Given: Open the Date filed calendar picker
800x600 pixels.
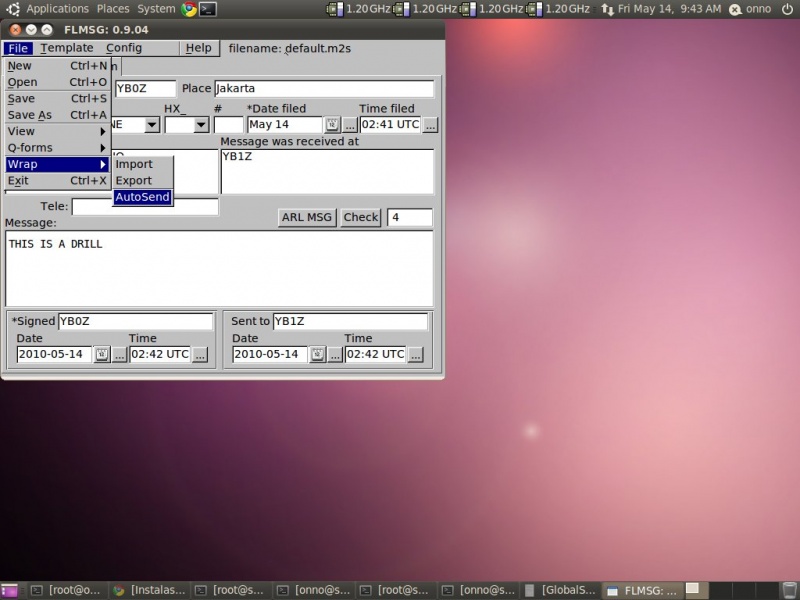Looking at the screenshot, I should coord(332,125).
